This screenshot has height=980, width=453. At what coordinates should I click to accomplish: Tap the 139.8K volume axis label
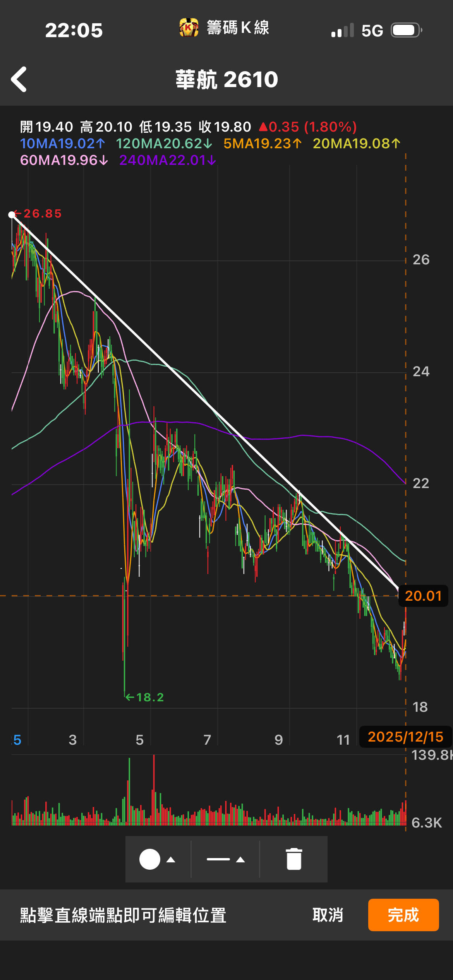pos(431,755)
